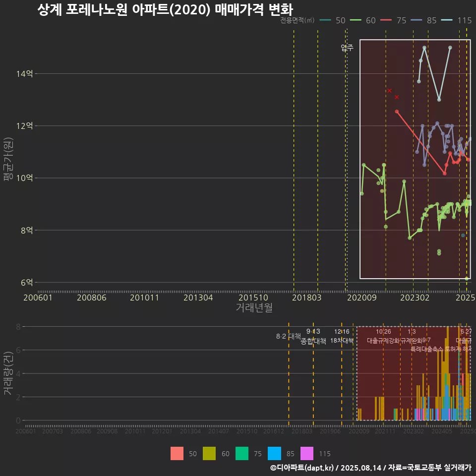
Task: Click the 201201 label on volume chart axis
Action: [x=162, y=431]
